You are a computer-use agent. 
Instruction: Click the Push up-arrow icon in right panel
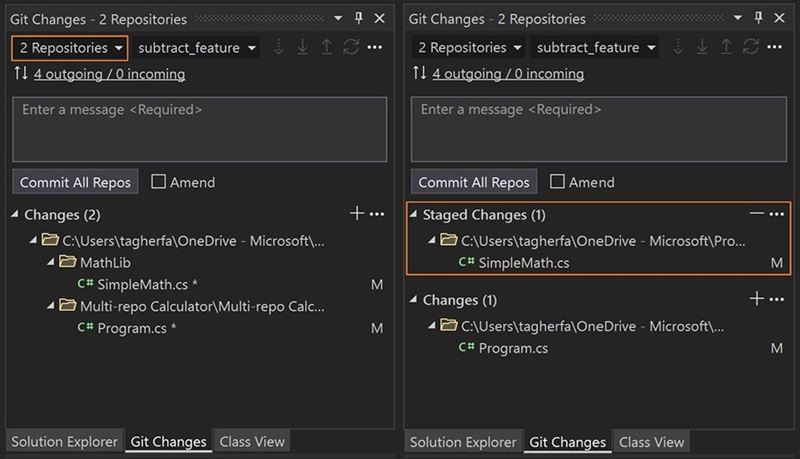(726, 47)
